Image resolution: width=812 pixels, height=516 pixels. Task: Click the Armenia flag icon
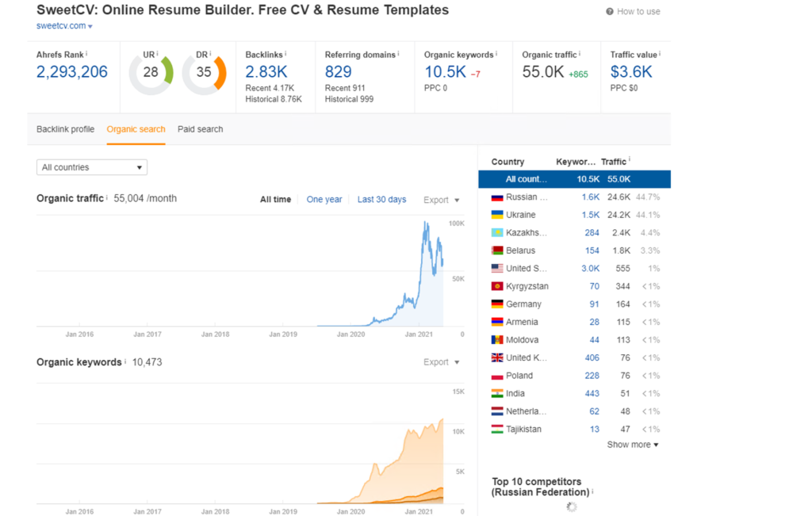[497, 322]
